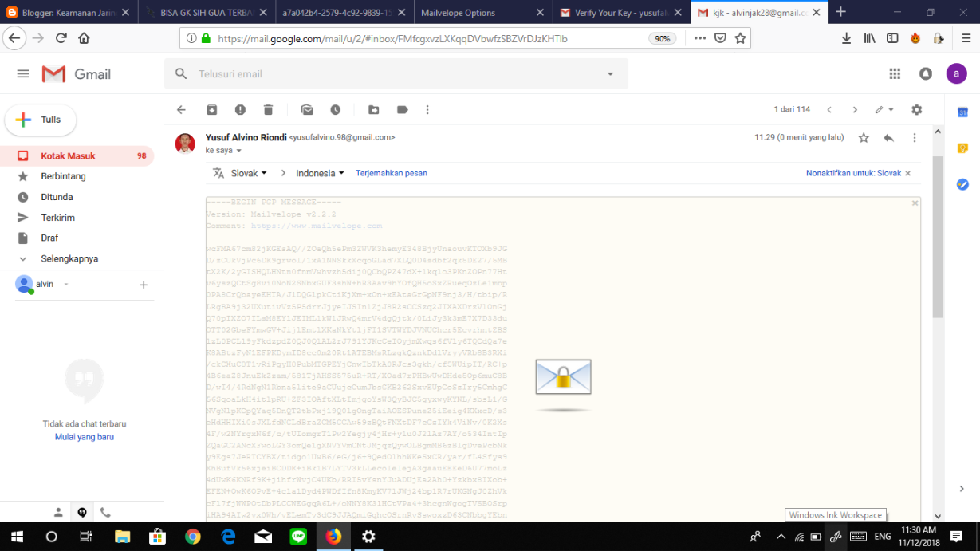Open the alvin chat status dropdown
Image resolution: width=980 pixels, height=551 pixels.
(66, 285)
